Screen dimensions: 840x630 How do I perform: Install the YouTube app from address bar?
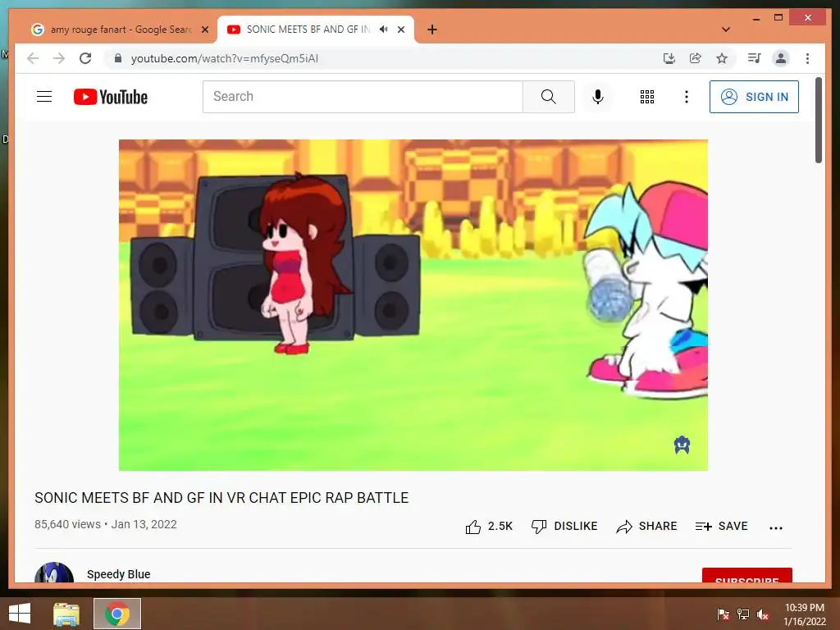coord(669,58)
